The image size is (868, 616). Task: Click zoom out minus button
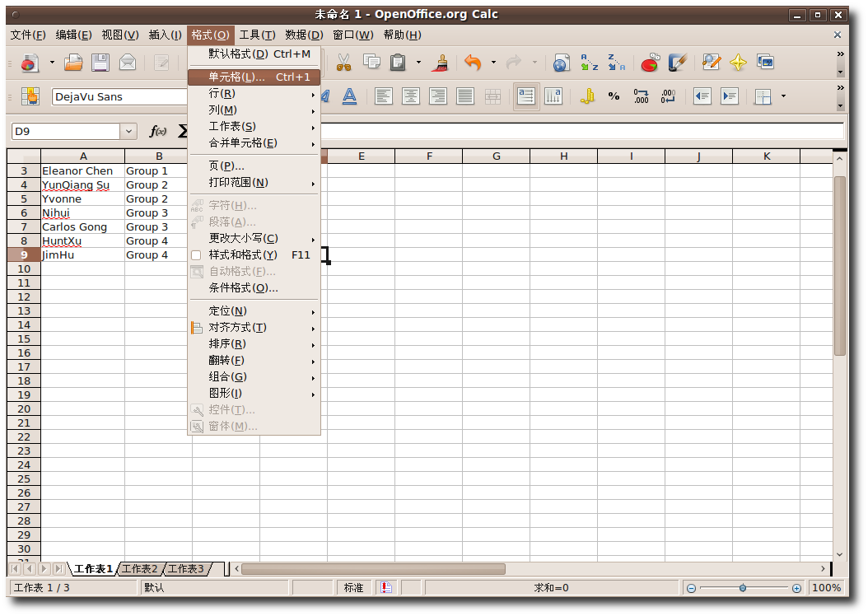click(x=691, y=588)
